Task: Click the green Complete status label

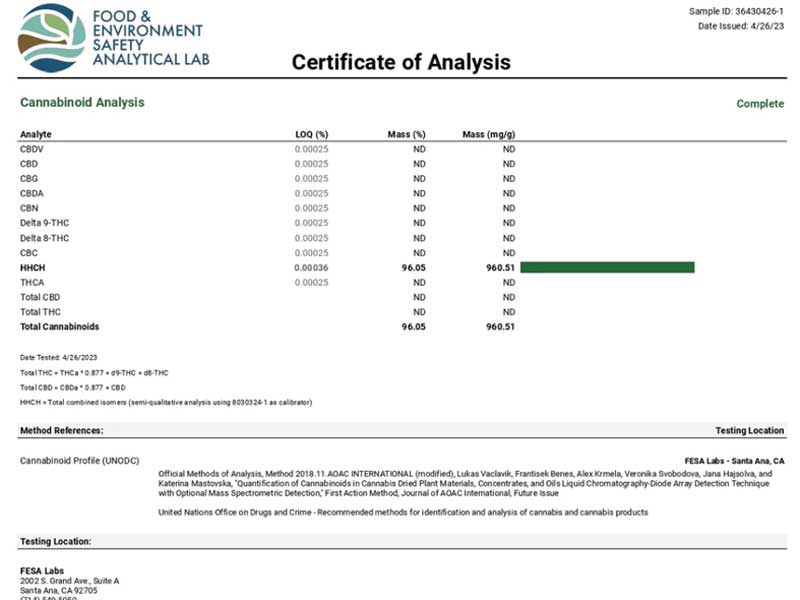Action: tap(760, 104)
